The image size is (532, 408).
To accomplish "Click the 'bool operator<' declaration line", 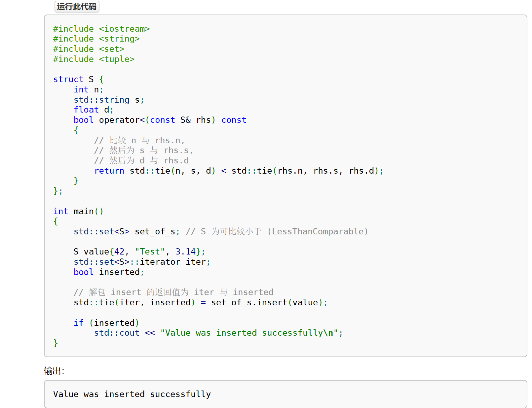I will [160, 120].
